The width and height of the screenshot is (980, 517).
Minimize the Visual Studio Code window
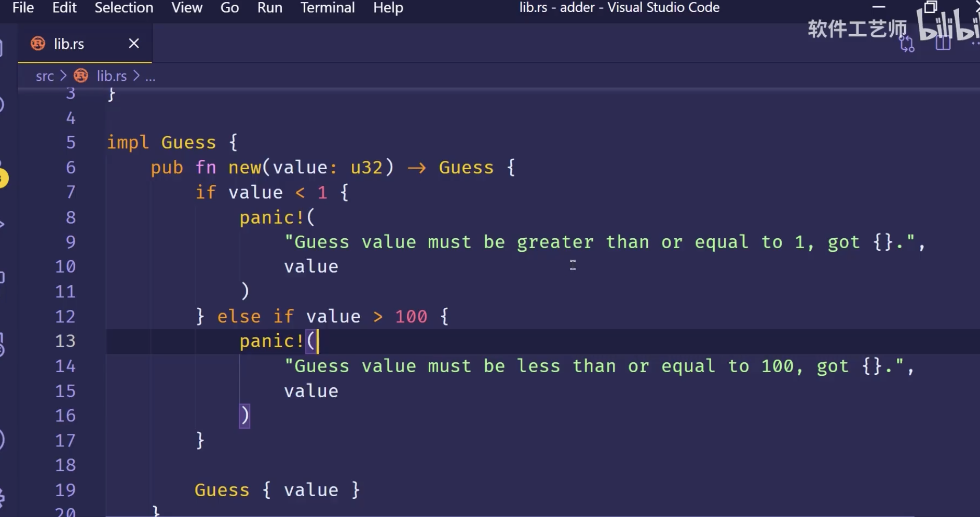(878, 7)
